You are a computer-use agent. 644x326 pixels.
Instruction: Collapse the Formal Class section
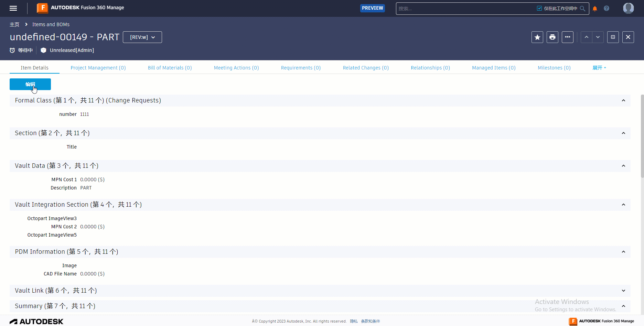click(x=623, y=100)
